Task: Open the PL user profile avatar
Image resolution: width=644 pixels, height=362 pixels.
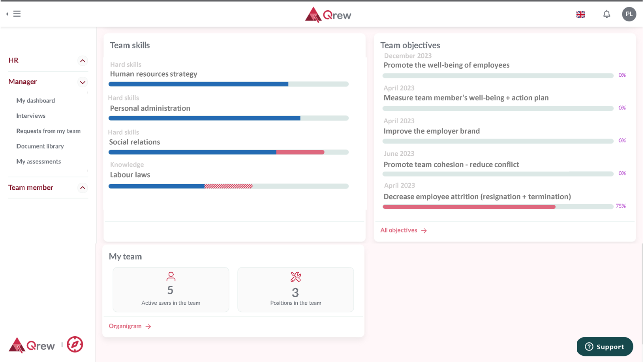Action: pos(629,14)
